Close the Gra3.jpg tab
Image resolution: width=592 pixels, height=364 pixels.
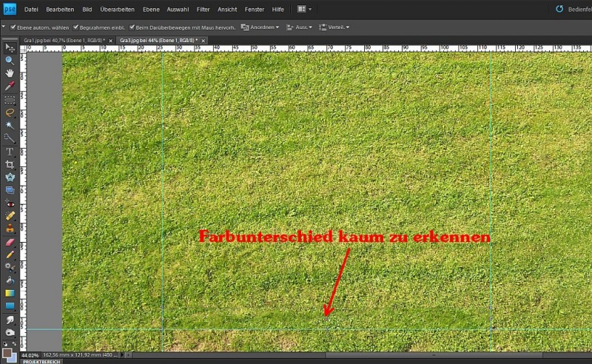click(x=203, y=41)
